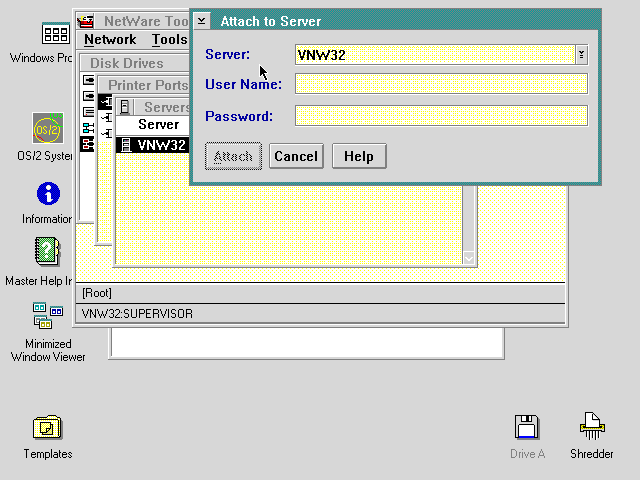This screenshot has width=640, height=480.
Task: Click the Server column header
Action: [x=158, y=124]
